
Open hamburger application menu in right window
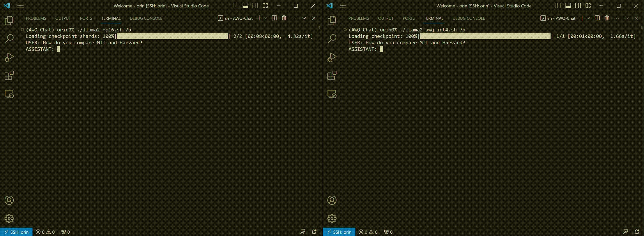click(x=343, y=6)
